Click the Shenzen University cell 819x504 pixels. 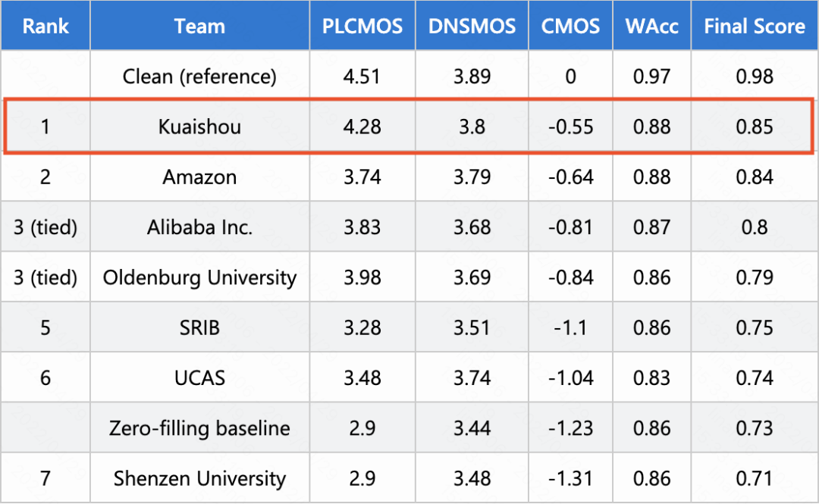point(199,479)
